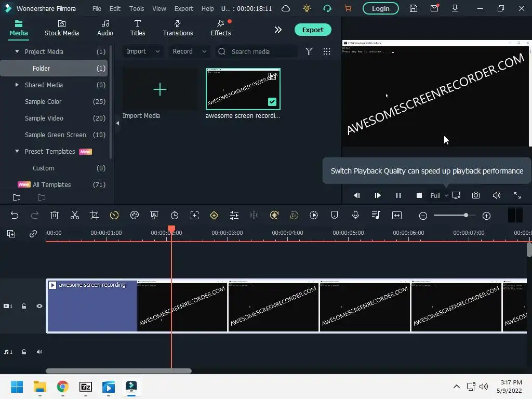Zoom out timeline with minus icon
The width and height of the screenshot is (532, 399).
423,216
